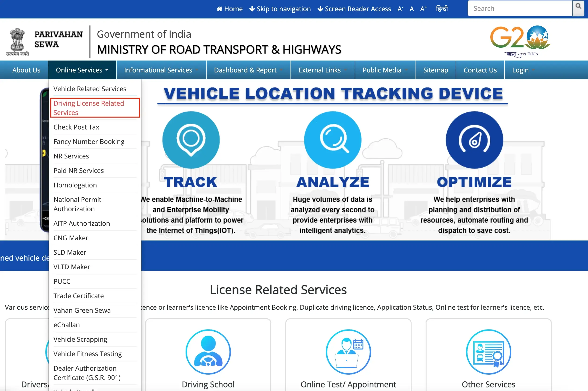
Task: Open National Permit Authorization entry
Action: coord(95,204)
